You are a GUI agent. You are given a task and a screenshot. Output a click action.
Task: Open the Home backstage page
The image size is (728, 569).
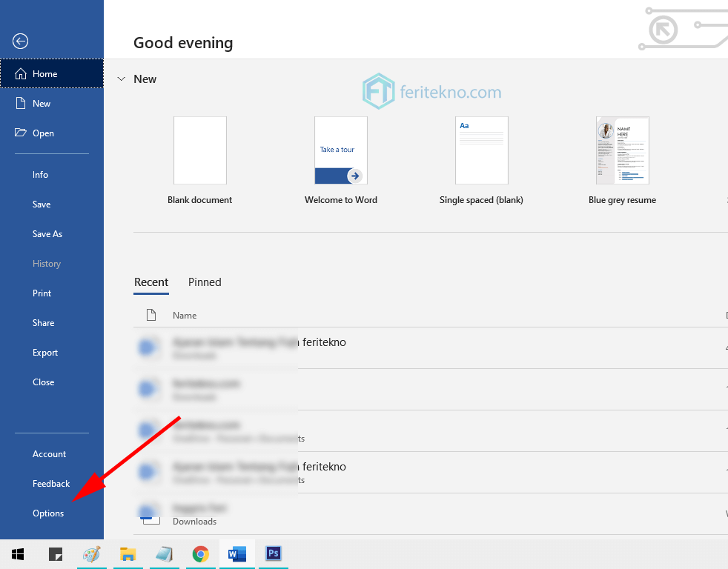tap(52, 73)
